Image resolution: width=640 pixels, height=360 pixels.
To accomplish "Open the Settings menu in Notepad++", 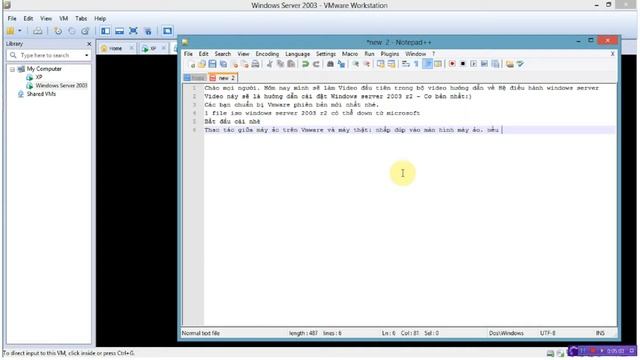I will 326,54.
